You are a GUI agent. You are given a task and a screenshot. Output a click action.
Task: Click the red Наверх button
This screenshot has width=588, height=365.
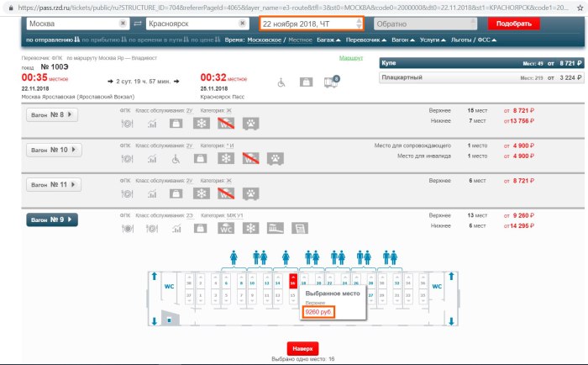tap(302, 348)
